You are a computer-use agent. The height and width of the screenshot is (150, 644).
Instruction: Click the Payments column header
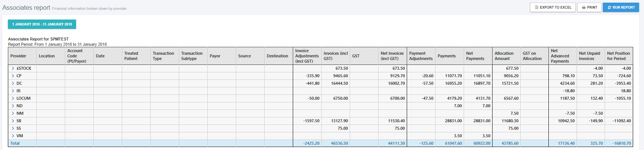tap(446, 56)
